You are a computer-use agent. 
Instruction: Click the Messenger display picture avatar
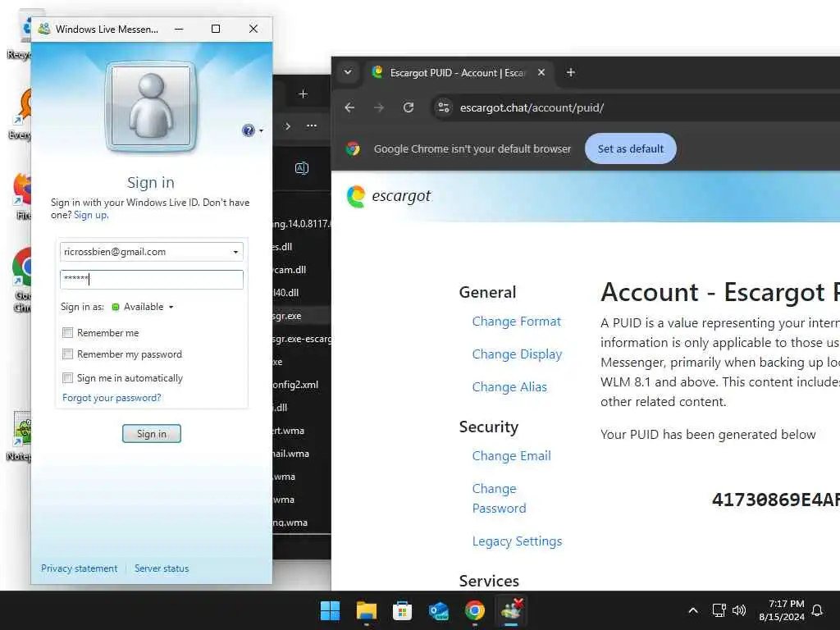click(151, 107)
